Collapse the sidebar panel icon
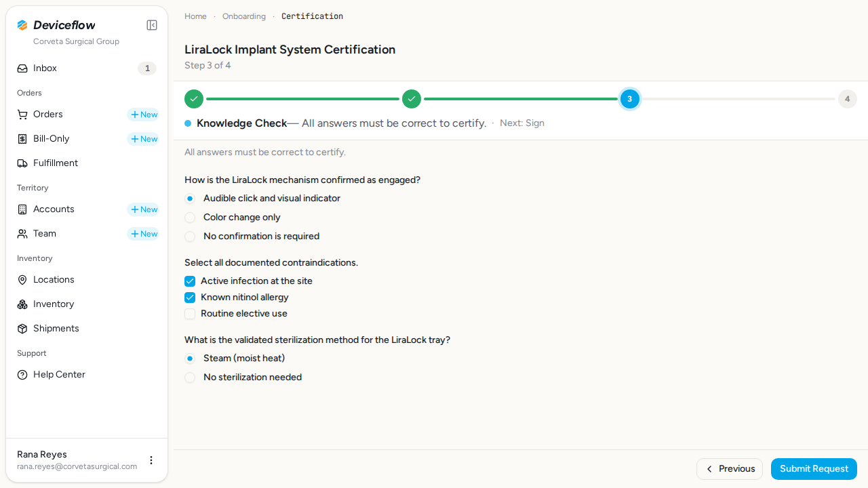 (x=152, y=25)
